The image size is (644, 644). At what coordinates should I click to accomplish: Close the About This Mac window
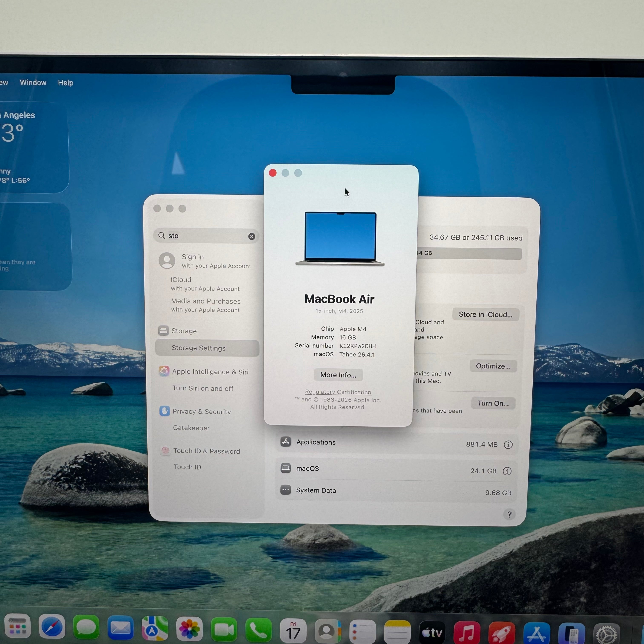click(273, 173)
